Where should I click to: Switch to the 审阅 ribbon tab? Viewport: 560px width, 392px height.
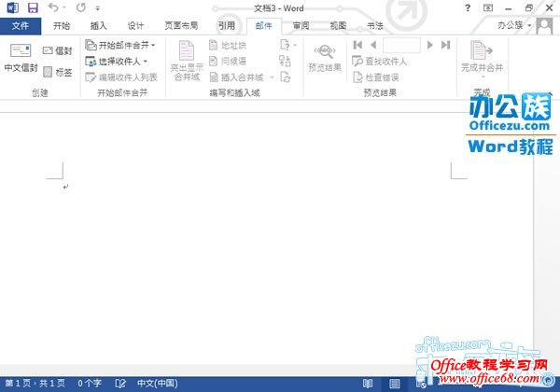pyautogui.click(x=301, y=26)
